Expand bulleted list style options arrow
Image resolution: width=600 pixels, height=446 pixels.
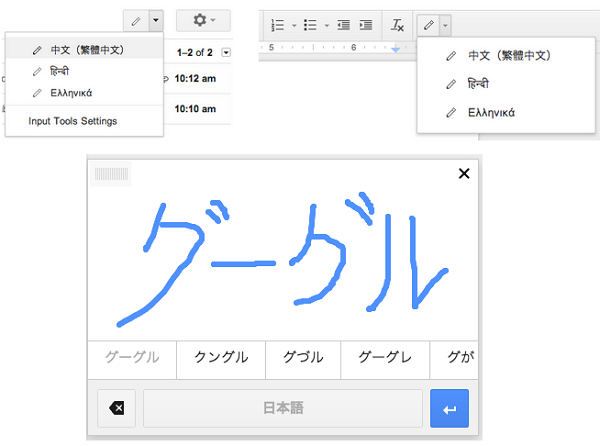327,26
